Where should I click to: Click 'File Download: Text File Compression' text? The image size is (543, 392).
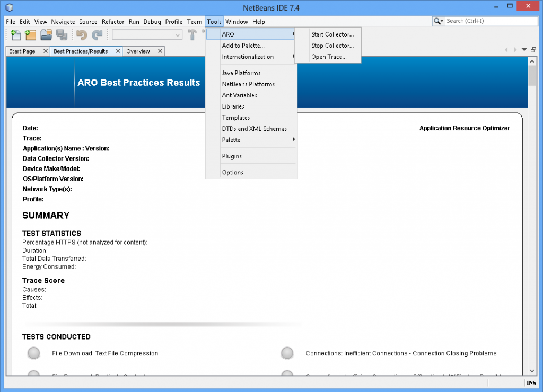click(105, 353)
